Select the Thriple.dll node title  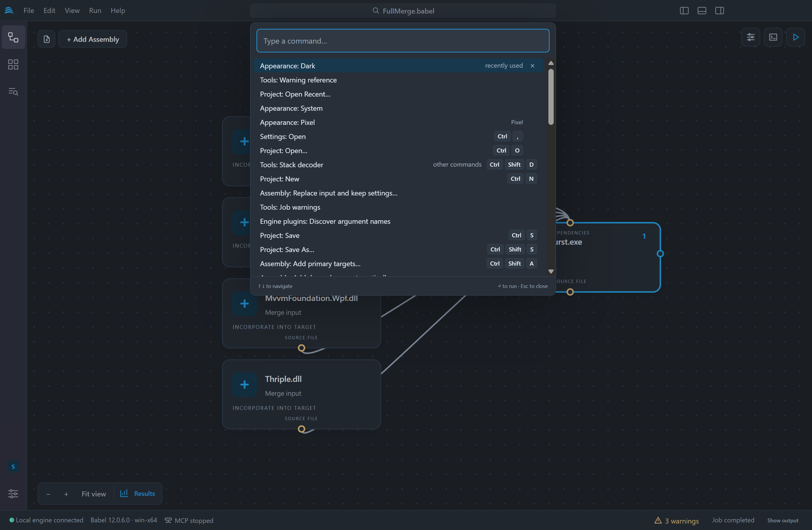[283, 379]
